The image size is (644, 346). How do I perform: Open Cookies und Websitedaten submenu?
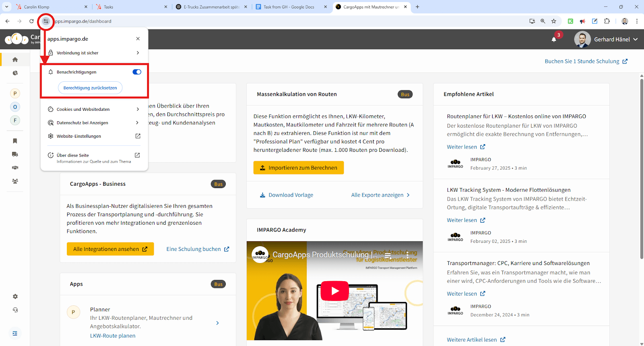click(94, 109)
